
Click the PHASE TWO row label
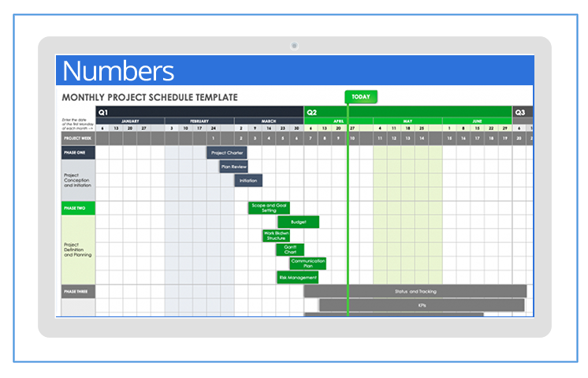coord(78,208)
